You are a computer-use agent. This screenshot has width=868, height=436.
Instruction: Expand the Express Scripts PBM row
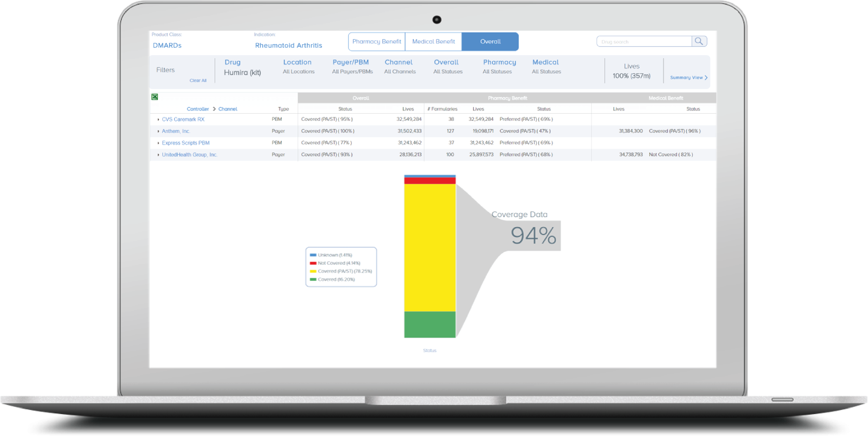click(x=158, y=143)
